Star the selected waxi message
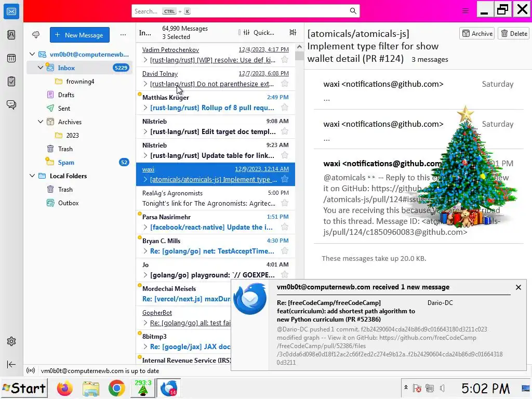Screen dimensions: 532x399 (285, 179)
